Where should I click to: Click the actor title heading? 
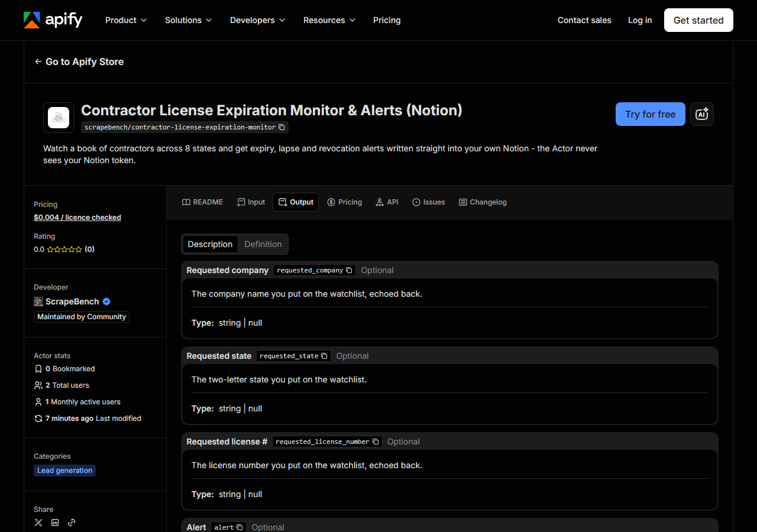(271, 111)
